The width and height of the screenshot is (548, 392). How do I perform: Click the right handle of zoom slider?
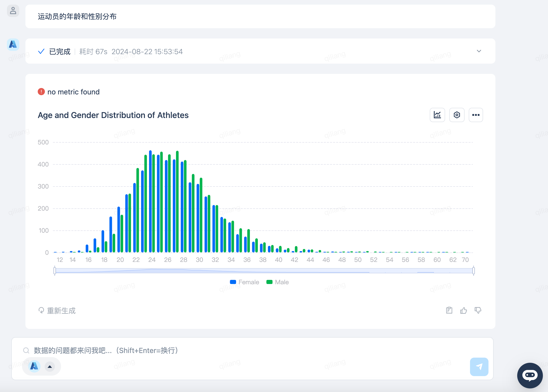(x=473, y=271)
